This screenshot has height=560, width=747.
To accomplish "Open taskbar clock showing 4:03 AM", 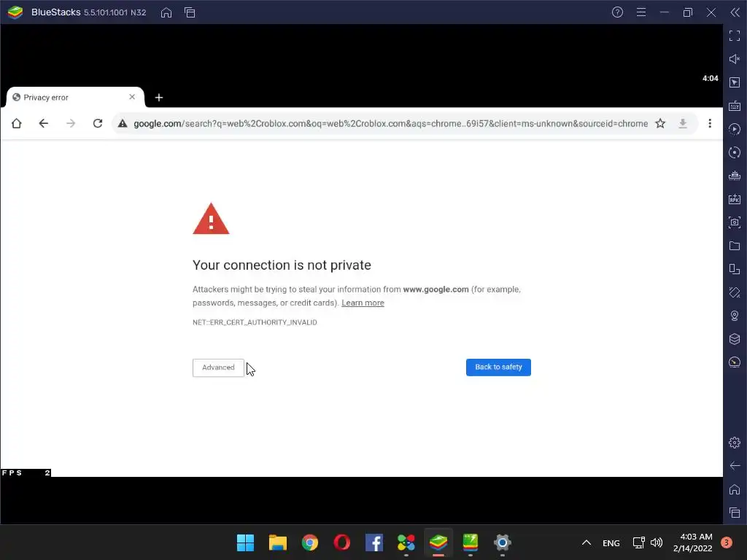I will [693, 542].
